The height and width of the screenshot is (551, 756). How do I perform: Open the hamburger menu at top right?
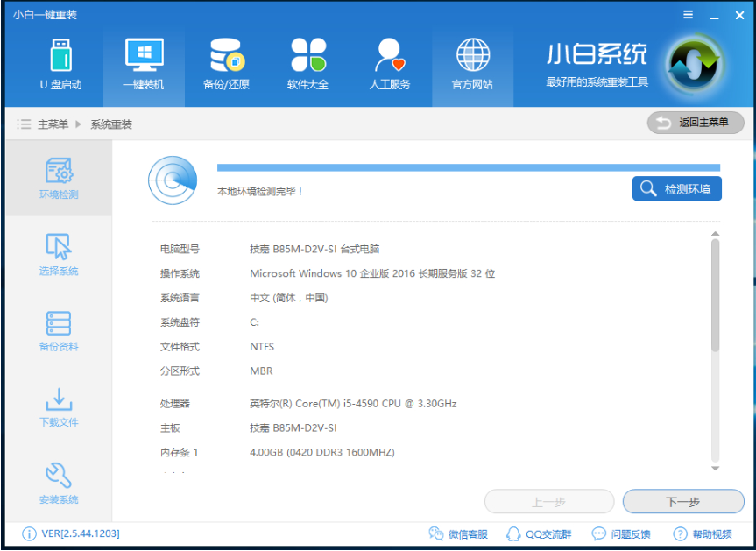[689, 14]
